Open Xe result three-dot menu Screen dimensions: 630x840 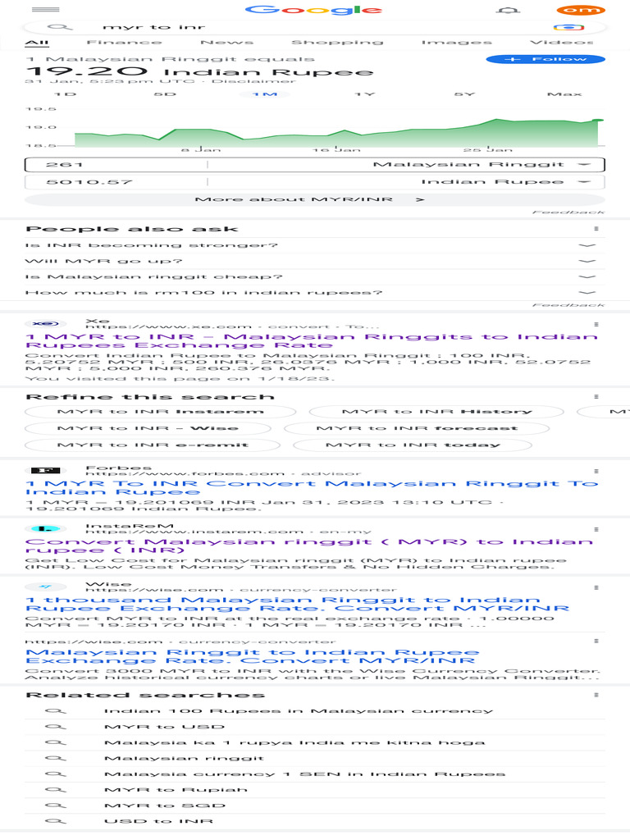point(596,324)
